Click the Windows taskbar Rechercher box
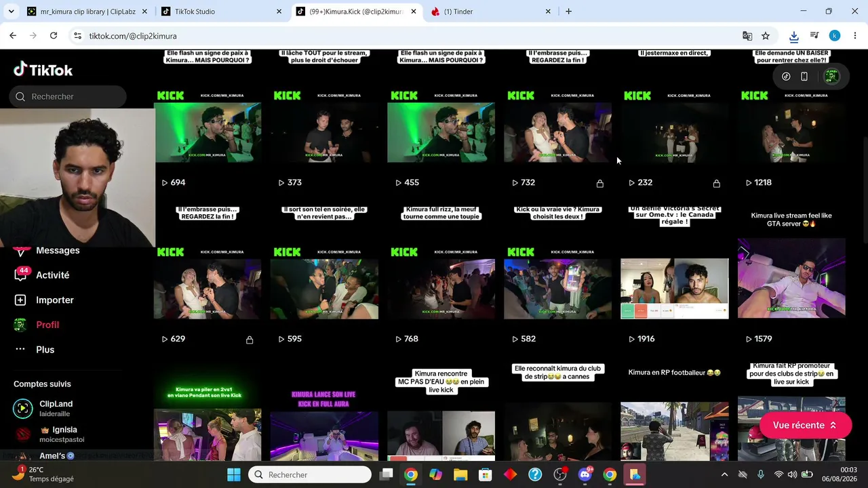This screenshot has width=868, height=488. [x=310, y=474]
